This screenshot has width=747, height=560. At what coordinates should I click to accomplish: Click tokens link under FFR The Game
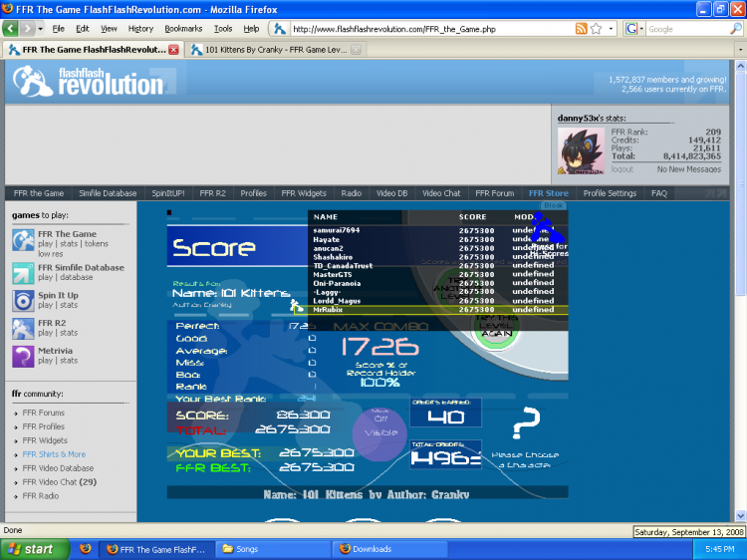point(97,244)
